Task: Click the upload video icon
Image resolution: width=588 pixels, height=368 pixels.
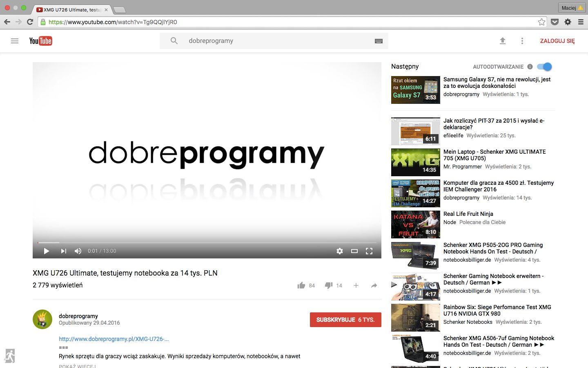Action: tap(503, 41)
